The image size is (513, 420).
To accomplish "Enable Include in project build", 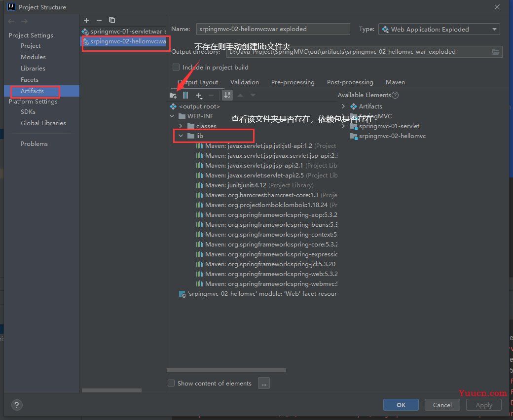I will click(x=176, y=68).
